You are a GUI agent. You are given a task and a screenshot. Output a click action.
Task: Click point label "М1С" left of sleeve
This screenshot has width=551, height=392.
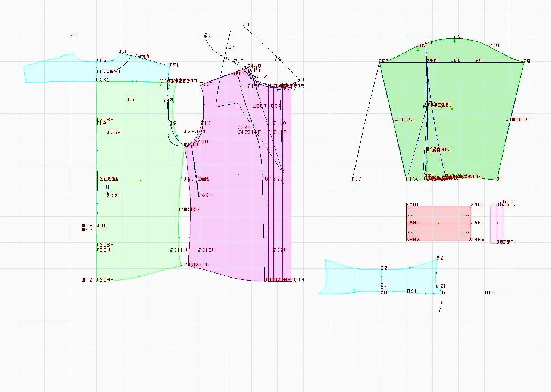[356, 179]
